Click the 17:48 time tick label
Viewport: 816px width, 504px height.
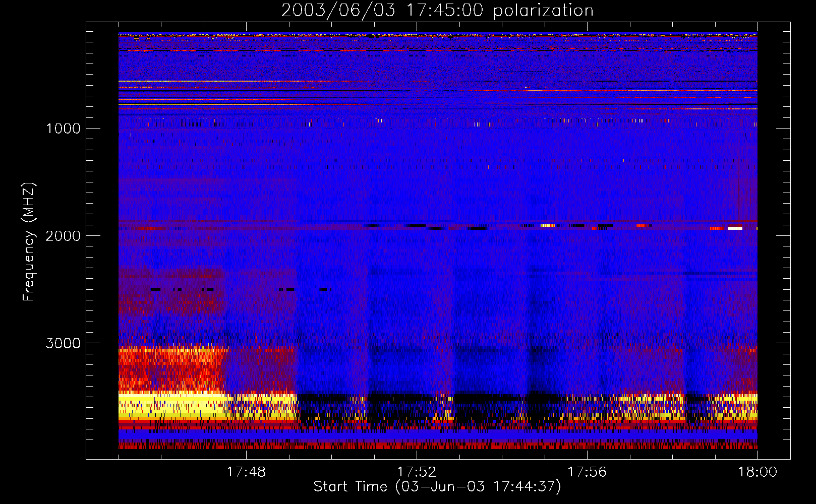(246, 472)
